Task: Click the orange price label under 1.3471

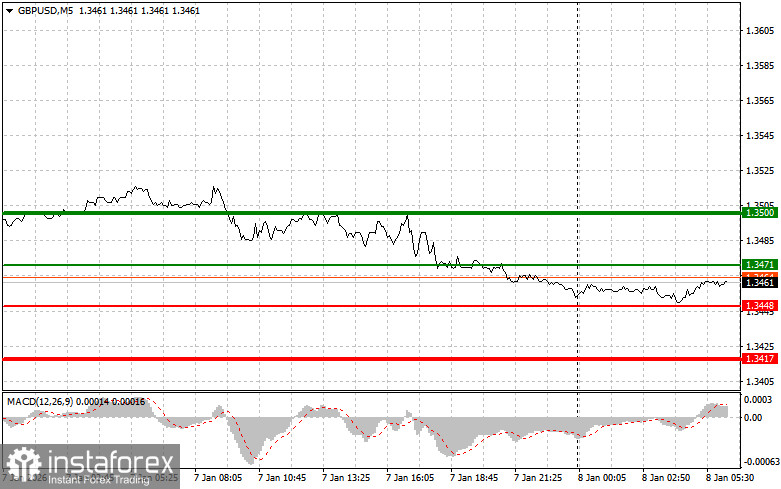Action: point(760,275)
